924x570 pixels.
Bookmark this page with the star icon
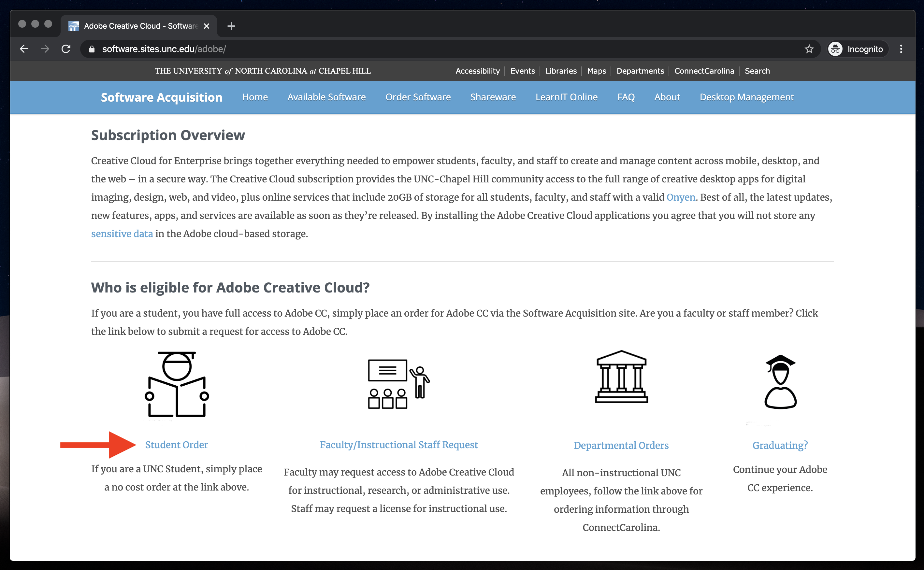(x=809, y=49)
